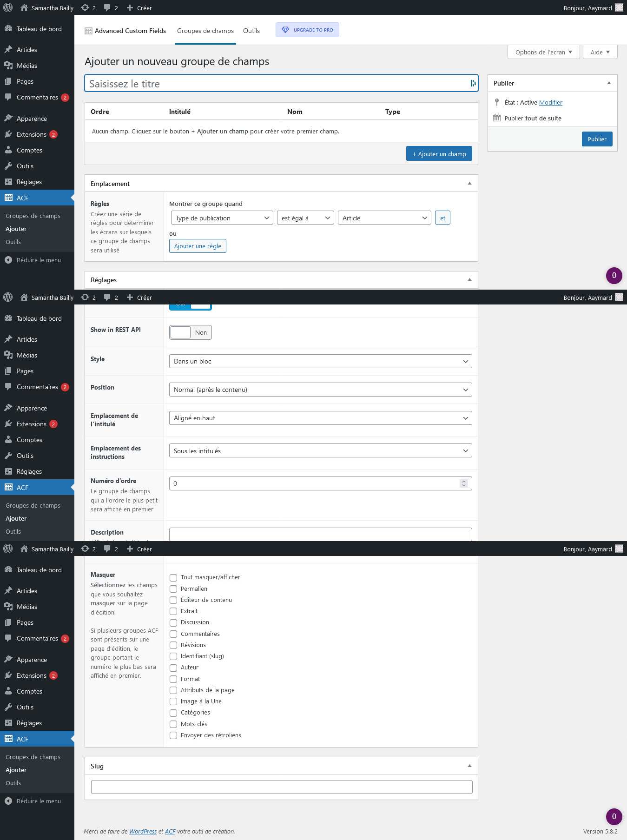This screenshot has height=840, width=627.
Task: Select the Révisions checkbox
Action: (173, 645)
